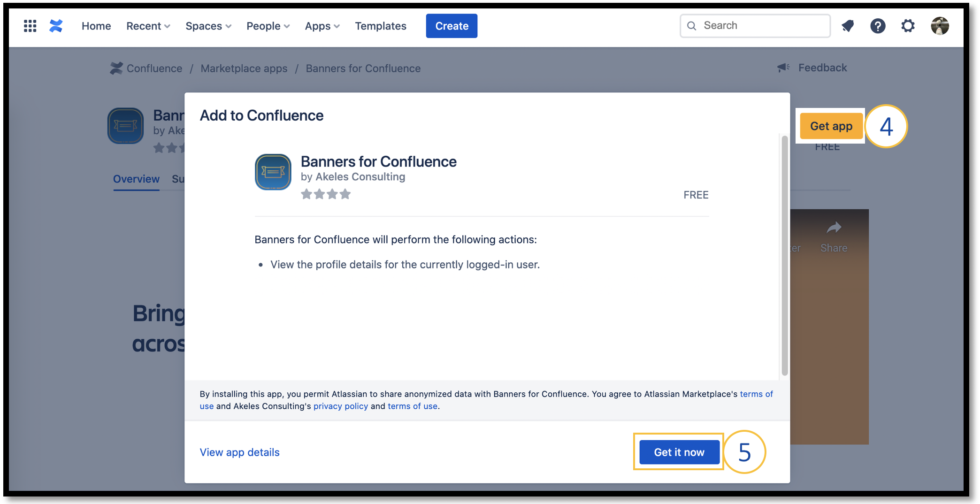
Task: Click the Confluence logo icon
Action: [55, 26]
